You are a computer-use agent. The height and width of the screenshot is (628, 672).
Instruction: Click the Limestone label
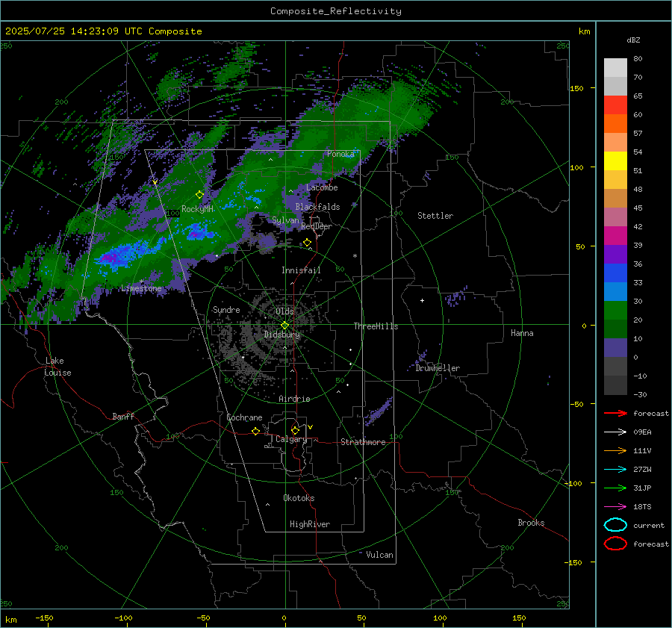[x=141, y=288]
